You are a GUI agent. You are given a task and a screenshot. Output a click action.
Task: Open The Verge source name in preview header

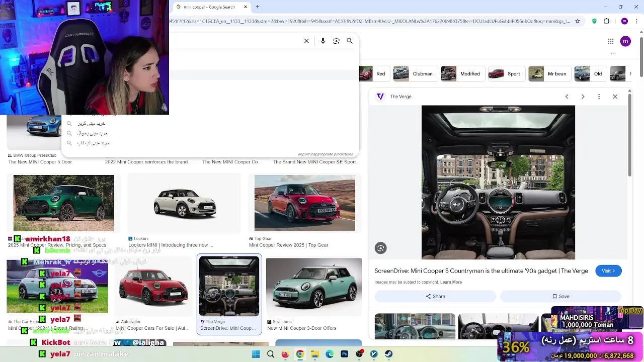pos(401,97)
